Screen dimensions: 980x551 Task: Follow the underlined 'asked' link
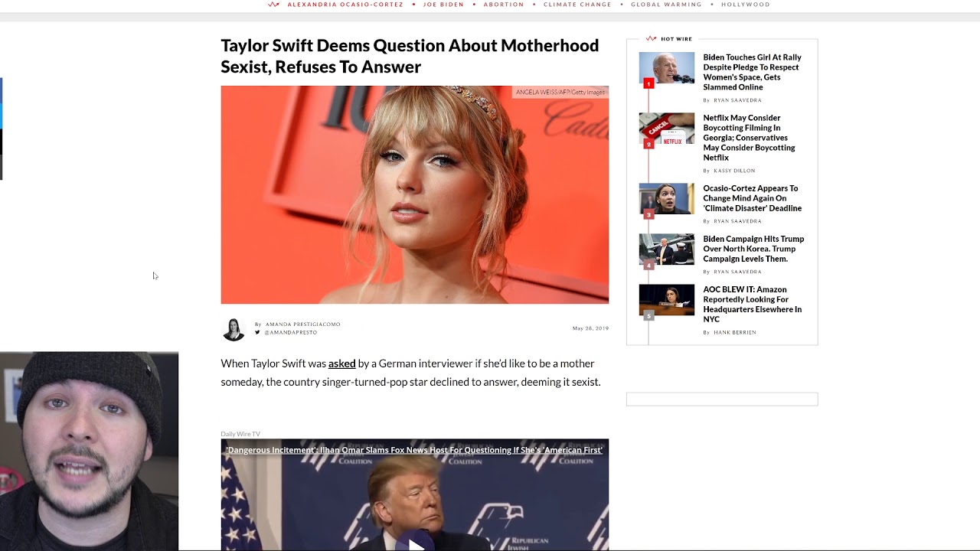(x=342, y=364)
